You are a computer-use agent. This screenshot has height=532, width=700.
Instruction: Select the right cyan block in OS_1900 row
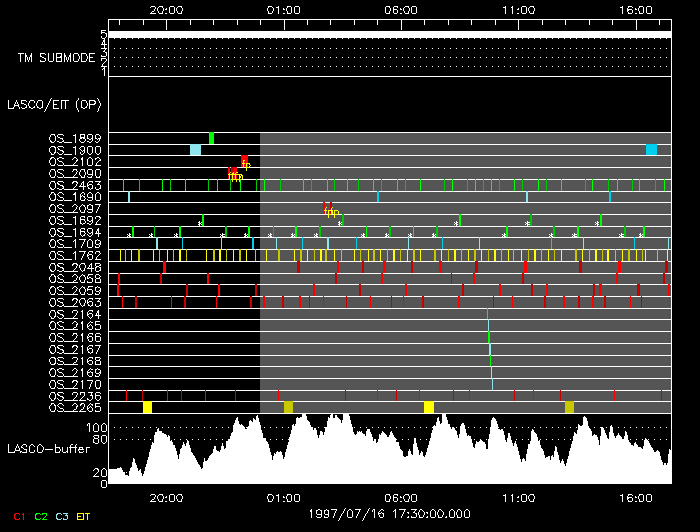pyautogui.click(x=651, y=150)
